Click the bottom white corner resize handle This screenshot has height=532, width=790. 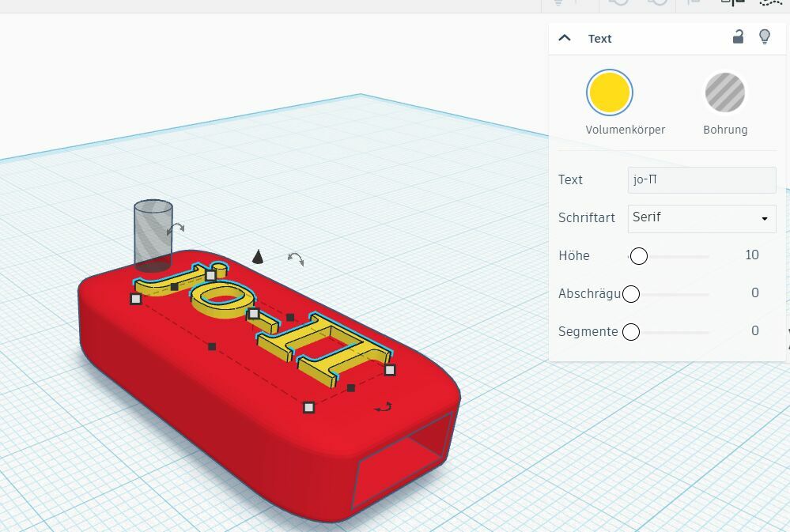click(309, 407)
